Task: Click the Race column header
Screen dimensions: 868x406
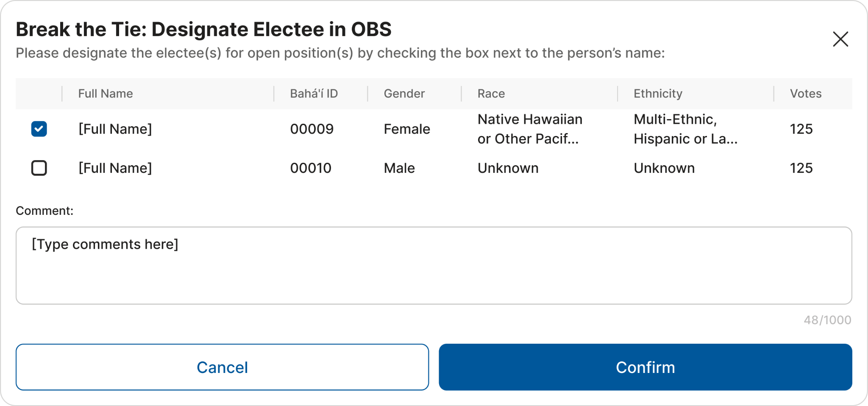Action: (491, 94)
